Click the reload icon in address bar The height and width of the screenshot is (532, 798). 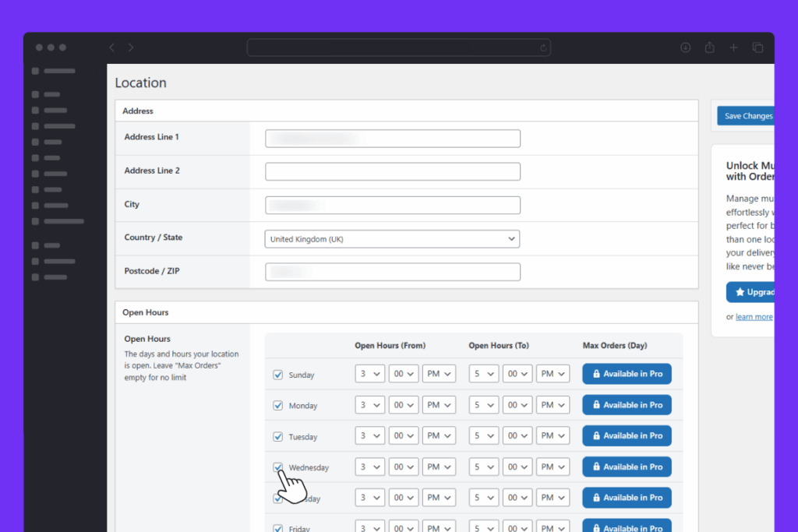pyautogui.click(x=543, y=48)
